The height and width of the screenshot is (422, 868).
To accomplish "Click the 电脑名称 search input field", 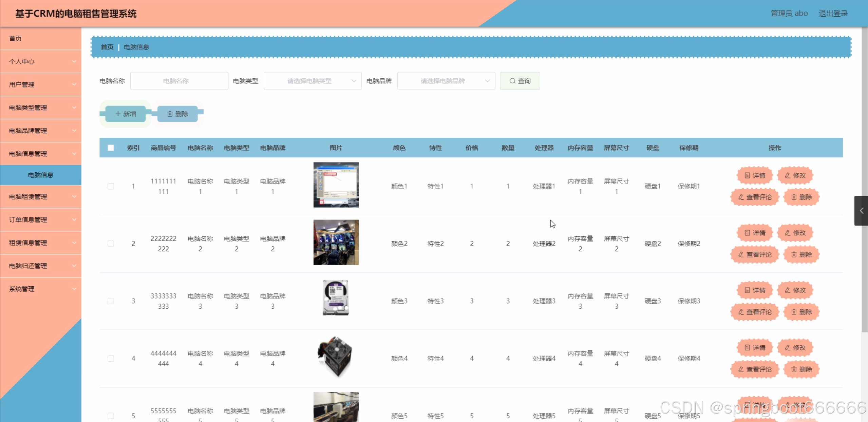I will 179,81.
